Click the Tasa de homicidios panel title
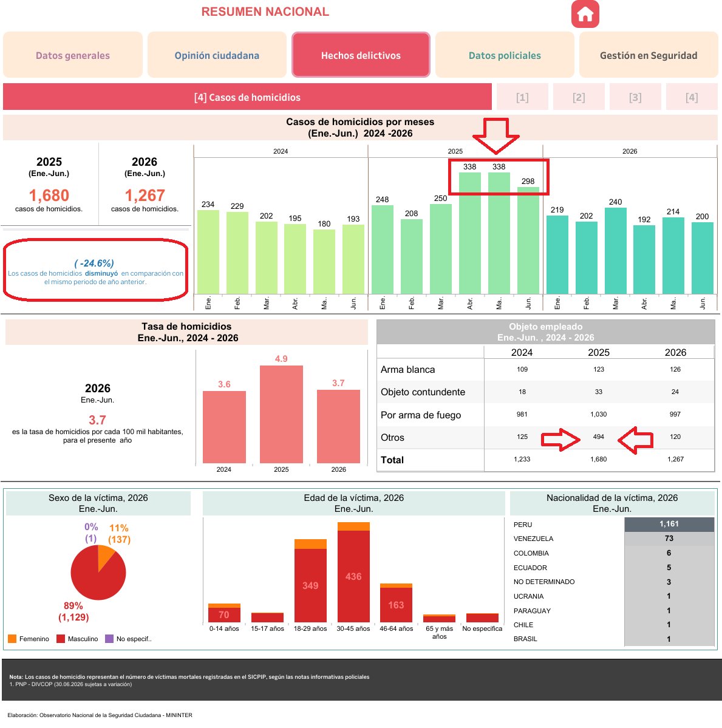 [x=187, y=332]
